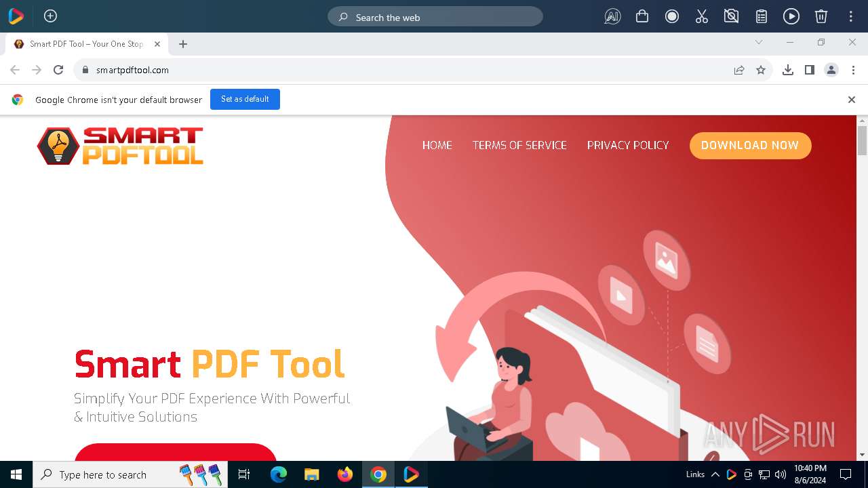The height and width of the screenshot is (488, 868).
Task: Go forward with the forward arrow
Action: (x=37, y=70)
